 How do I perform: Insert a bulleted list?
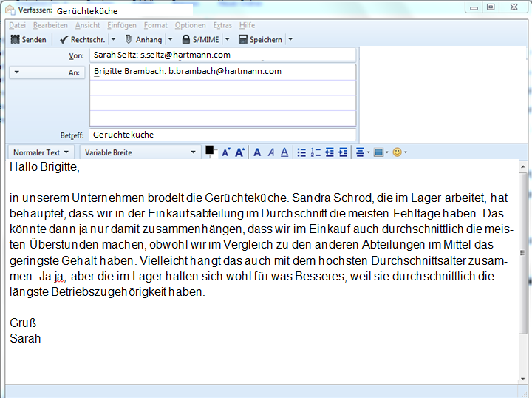click(301, 152)
